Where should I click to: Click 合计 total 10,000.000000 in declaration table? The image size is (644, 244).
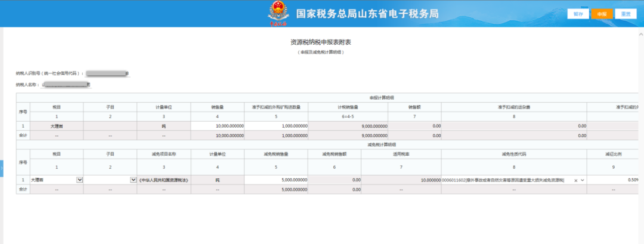[217, 135]
